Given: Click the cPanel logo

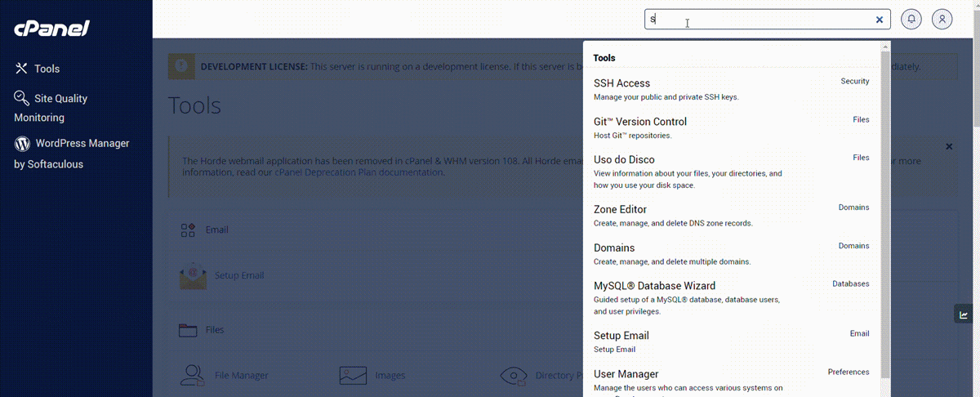Looking at the screenshot, I should pyautogui.click(x=51, y=29).
